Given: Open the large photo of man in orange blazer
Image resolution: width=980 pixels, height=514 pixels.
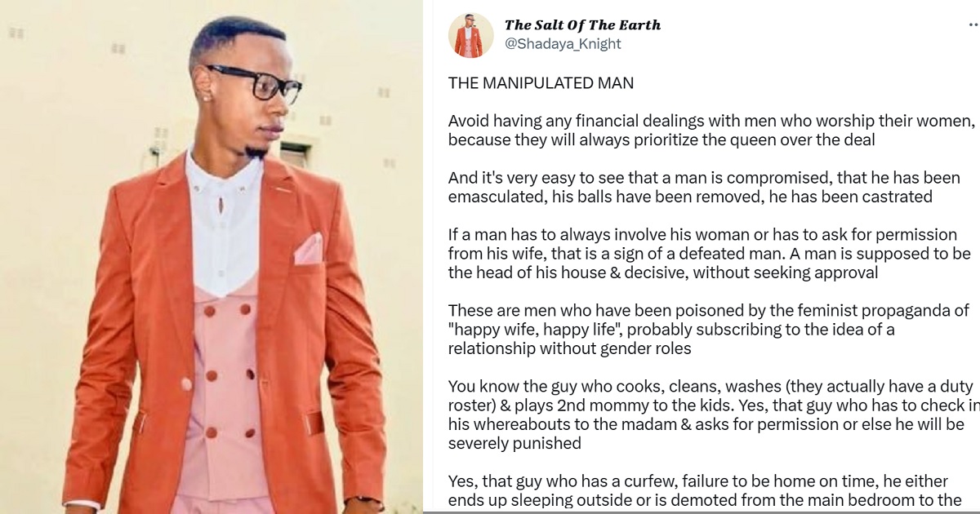Looking at the screenshot, I should click(x=211, y=257).
